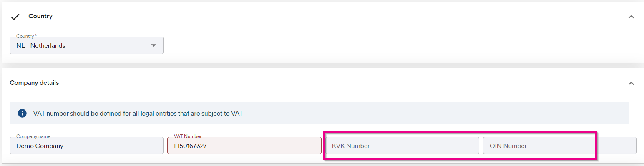Image resolution: width=644 pixels, height=166 pixels.
Task: Click the empty KVK Number field
Action: [402, 146]
